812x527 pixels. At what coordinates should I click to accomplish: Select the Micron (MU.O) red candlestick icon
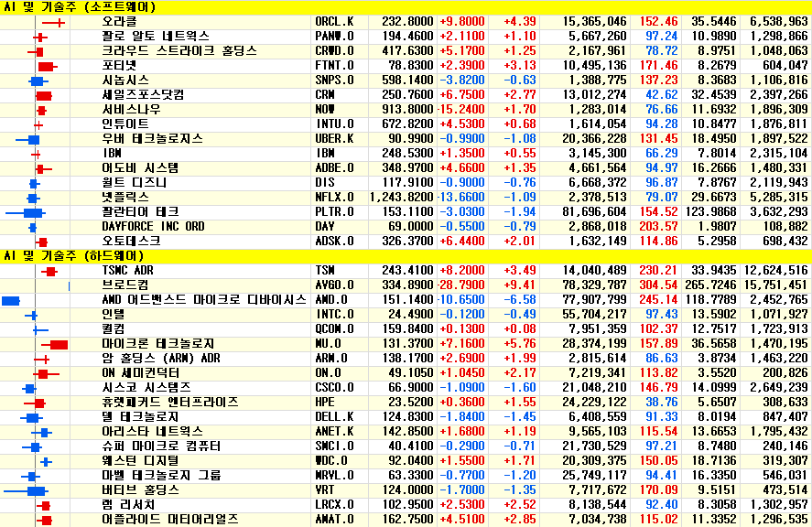tap(57, 344)
